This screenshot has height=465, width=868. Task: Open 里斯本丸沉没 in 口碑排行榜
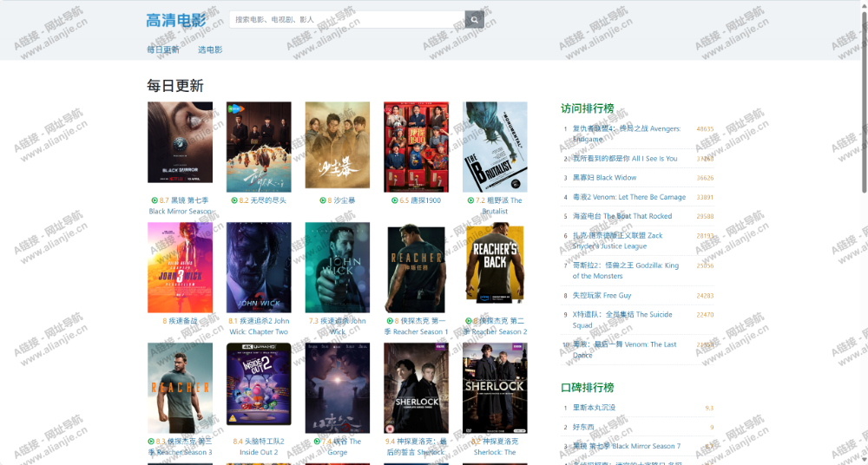[594, 408]
